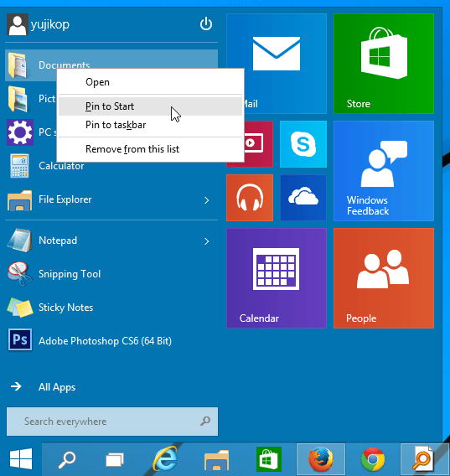Open Internet Explorer from the taskbar
The image size is (450, 476).
pos(165,459)
